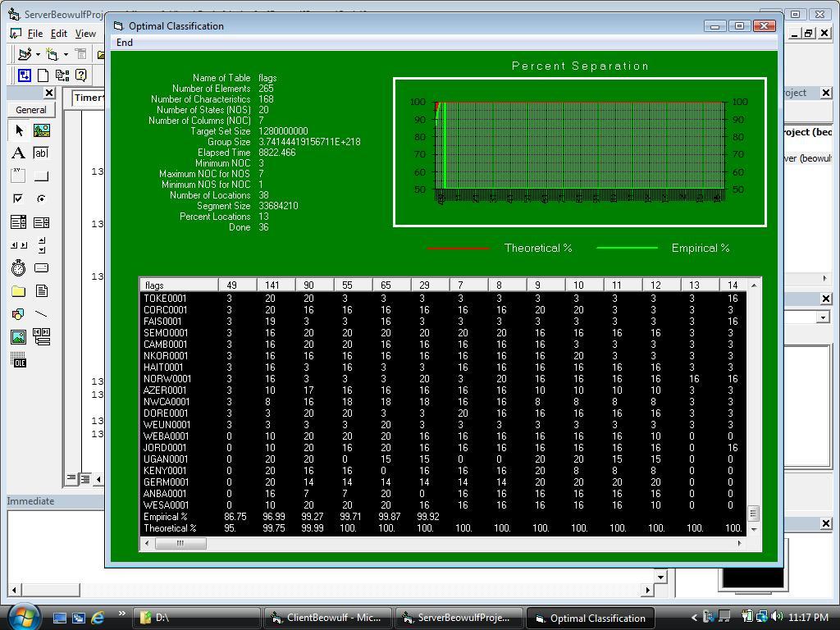Screen dimensions: 840x630
Task: Open the End menu in Optimal Classification
Action: [x=125, y=43]
